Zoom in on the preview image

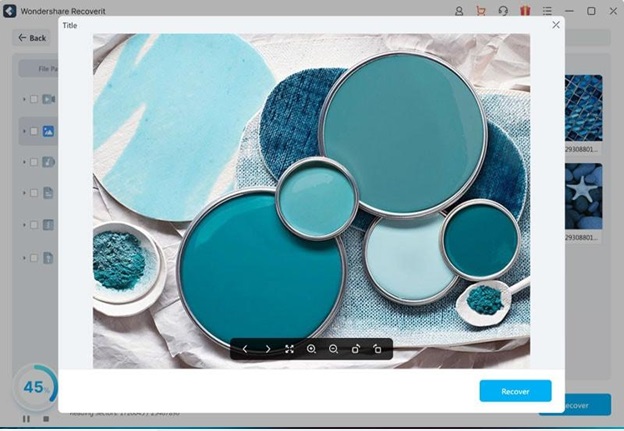click(311, 349)
